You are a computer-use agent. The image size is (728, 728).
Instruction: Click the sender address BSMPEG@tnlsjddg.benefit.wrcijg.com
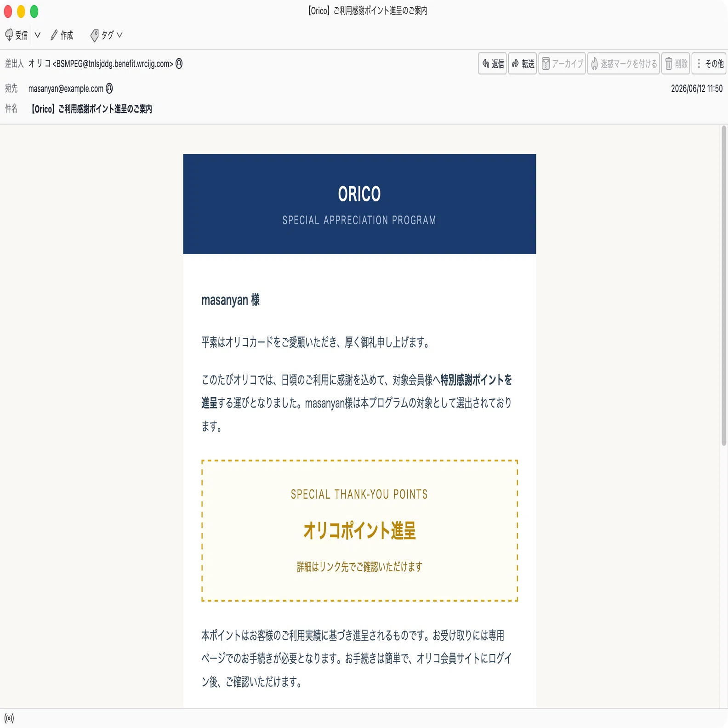[113, 64]
